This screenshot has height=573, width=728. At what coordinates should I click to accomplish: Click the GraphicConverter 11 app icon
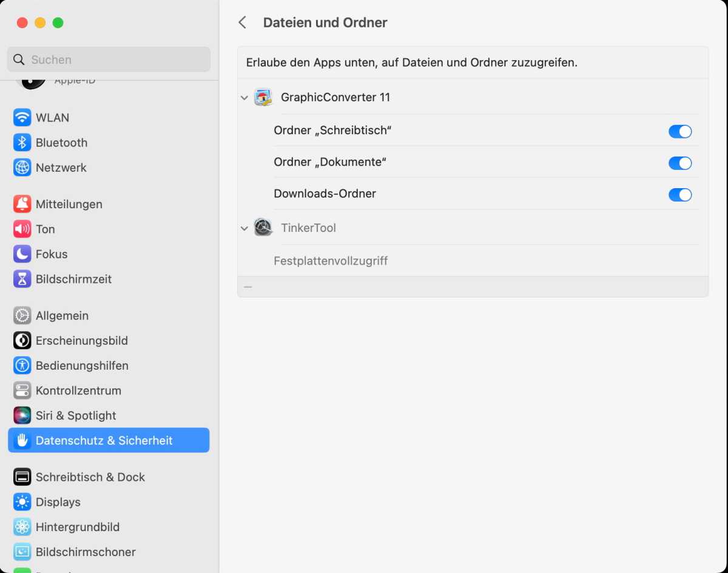tap(263, 97)
